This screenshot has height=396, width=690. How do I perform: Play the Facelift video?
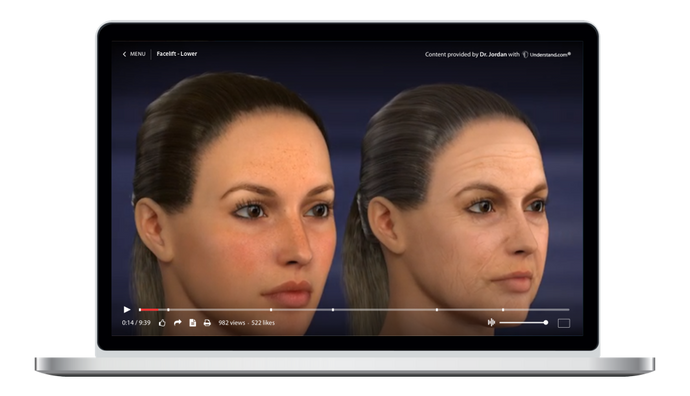[127, 310]
